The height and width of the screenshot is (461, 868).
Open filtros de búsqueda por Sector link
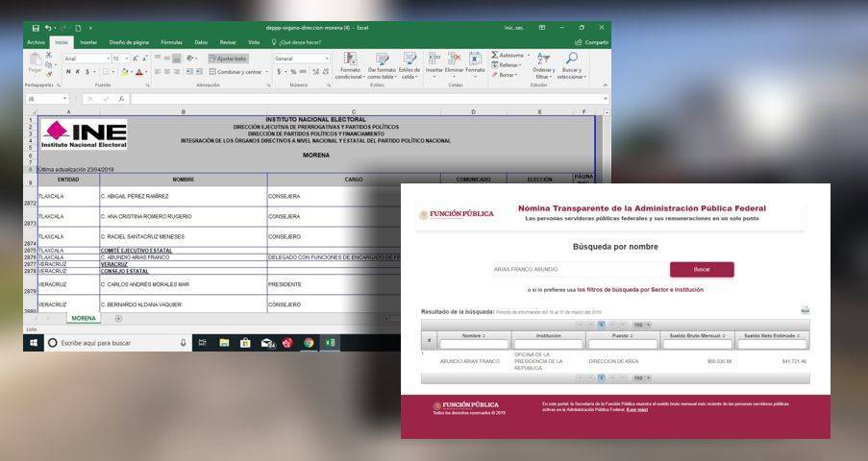(639, 289)
